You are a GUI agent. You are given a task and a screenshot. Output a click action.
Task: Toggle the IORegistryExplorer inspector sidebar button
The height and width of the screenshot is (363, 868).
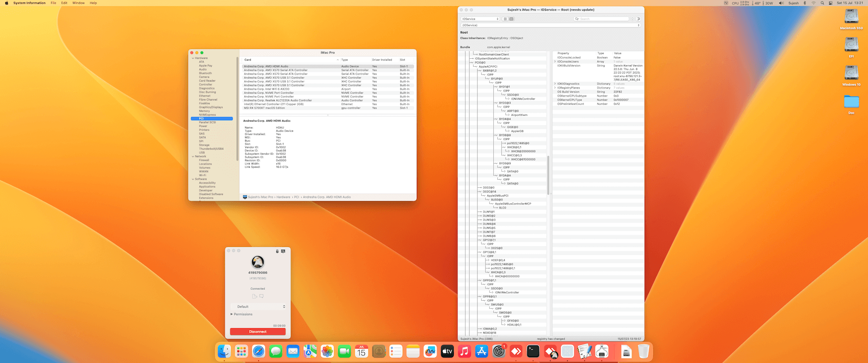click(x=638, y=19)
